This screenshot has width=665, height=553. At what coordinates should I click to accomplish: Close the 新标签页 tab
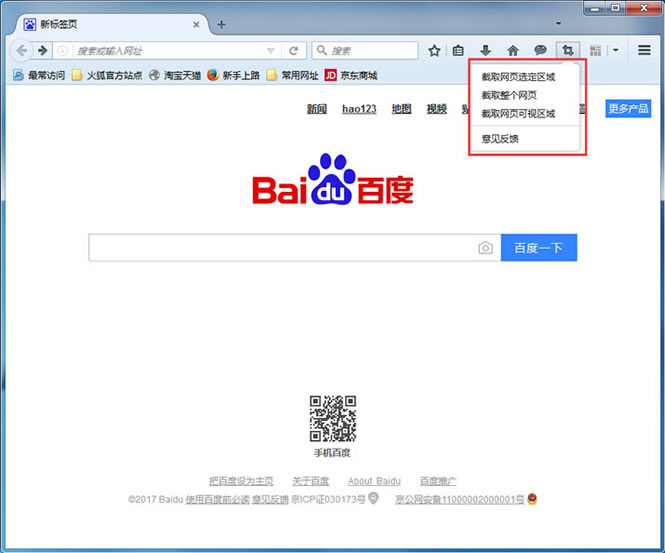pyautogui.click(x=196, y=25)
